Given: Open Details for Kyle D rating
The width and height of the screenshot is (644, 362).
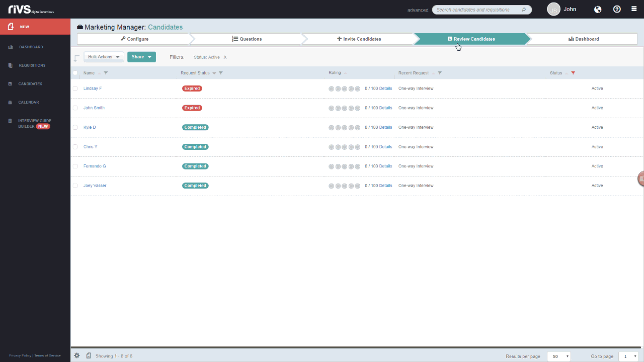Looking at the screenshot, I should point(385,127).
